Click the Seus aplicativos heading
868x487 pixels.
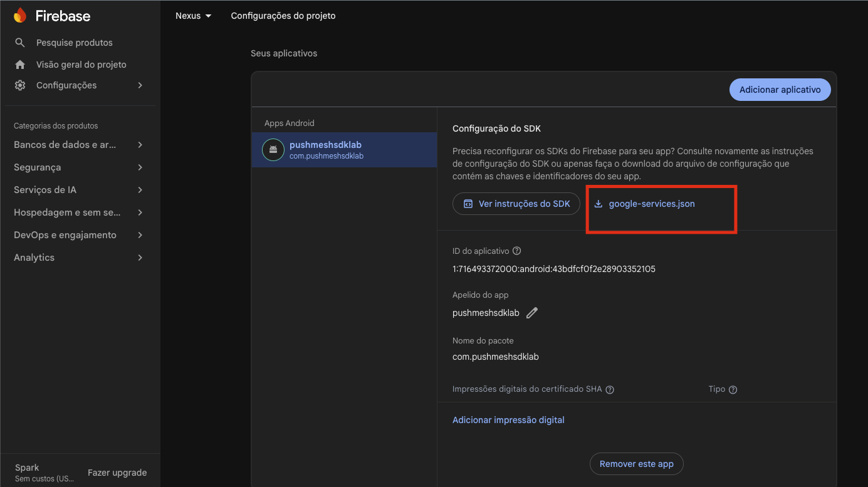tap(284, 53)
